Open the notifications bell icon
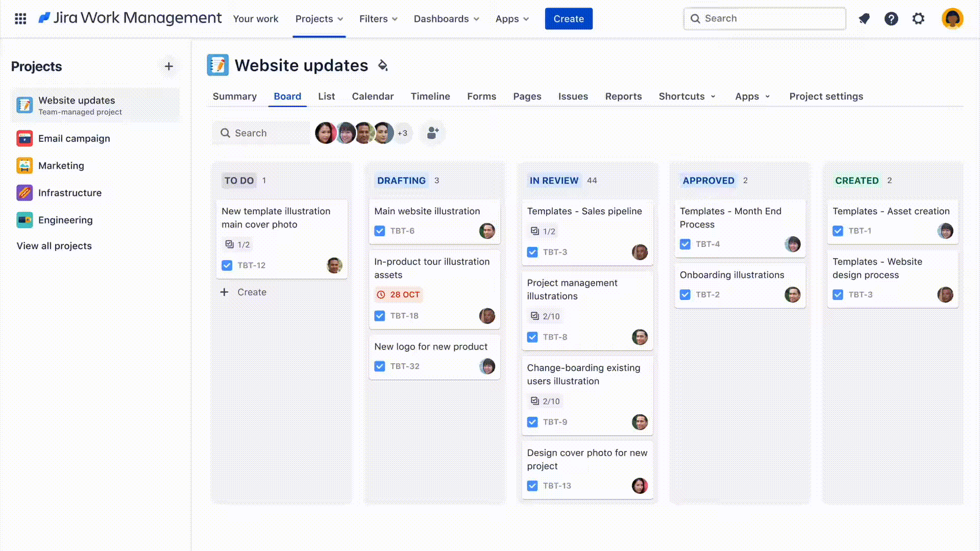Viewport: 980px width, 551px height. pos(864,19)
